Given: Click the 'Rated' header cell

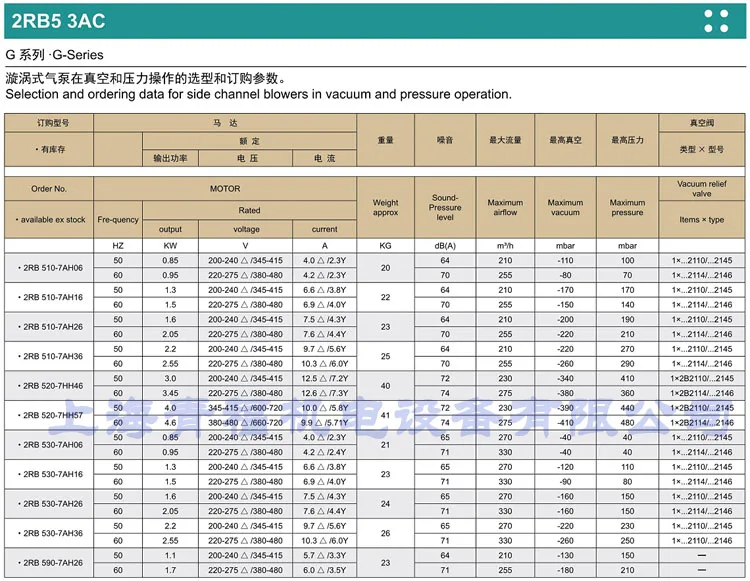Looking at the screenshot, I should 249,210.
